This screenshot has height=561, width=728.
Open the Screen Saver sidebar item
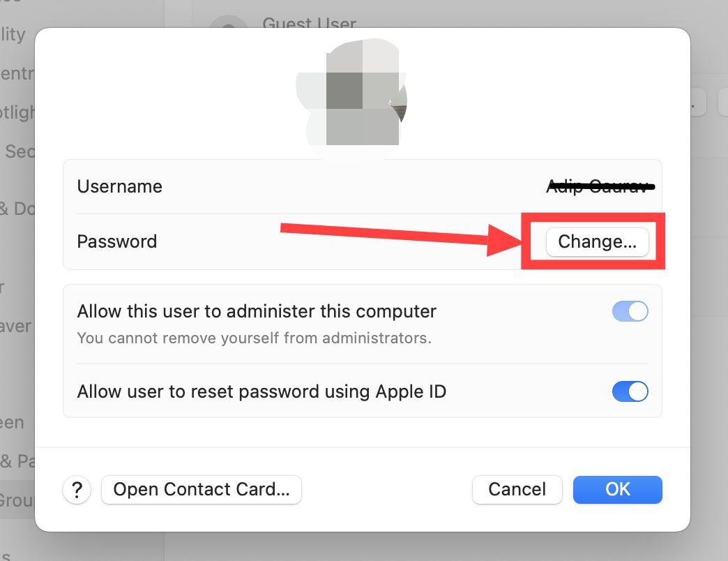[16, 326]
